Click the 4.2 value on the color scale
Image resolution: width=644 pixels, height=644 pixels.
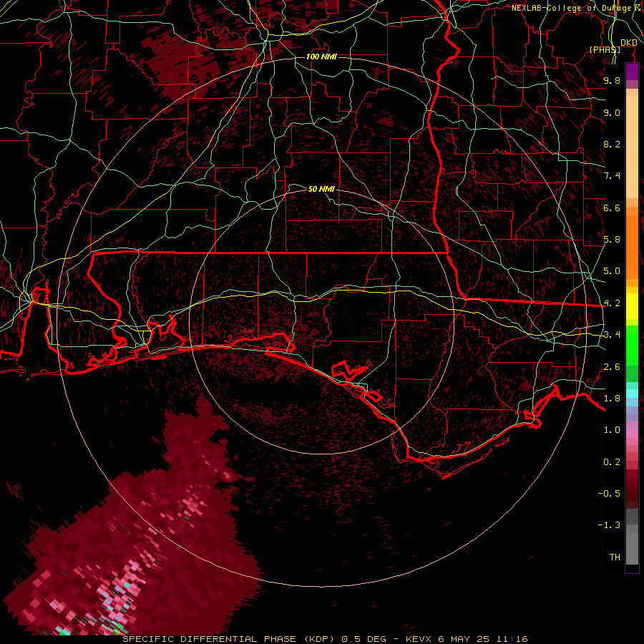pyautogui.click(x=612, y=303)
